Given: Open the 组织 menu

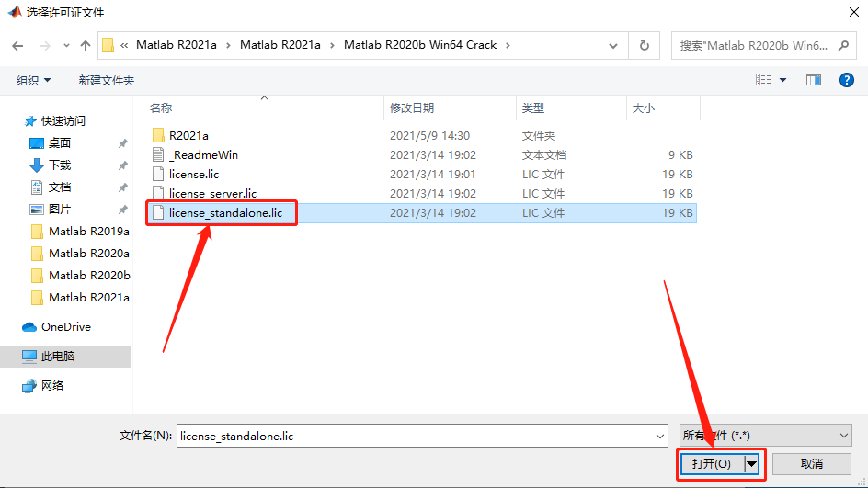Looking at the screenshot, I should (x=34, y=80).
